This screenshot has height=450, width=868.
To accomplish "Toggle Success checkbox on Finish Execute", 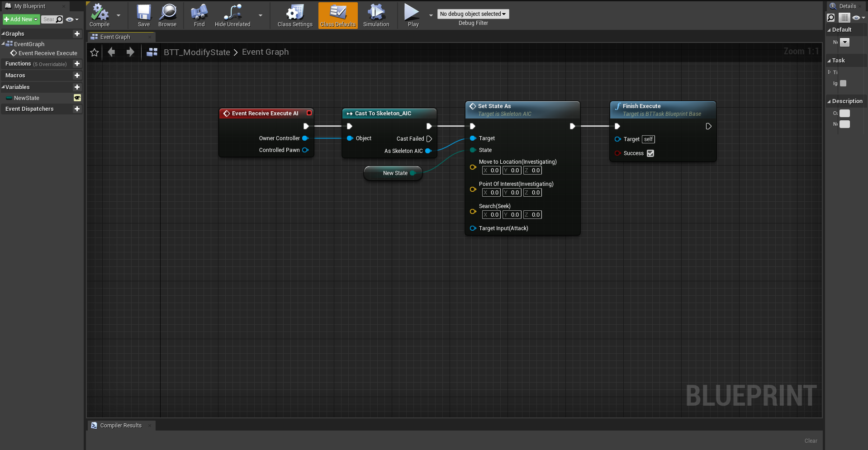I will point(650,153).
